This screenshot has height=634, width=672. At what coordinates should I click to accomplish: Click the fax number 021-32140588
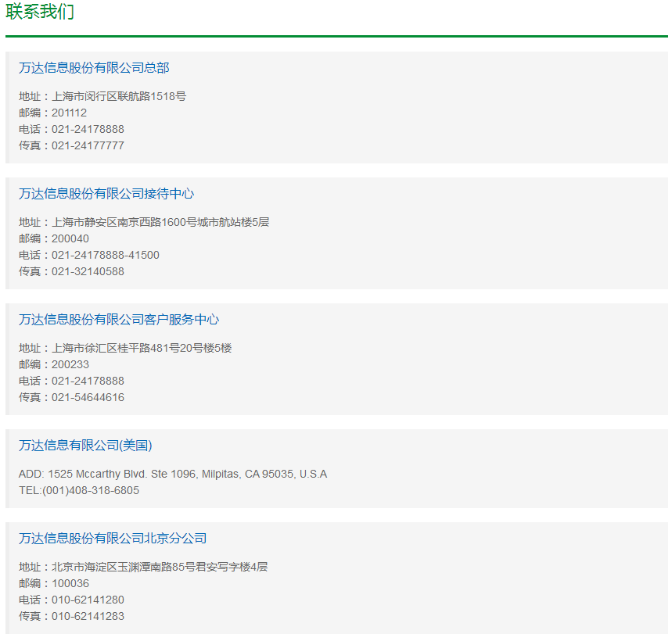[71, 271]
